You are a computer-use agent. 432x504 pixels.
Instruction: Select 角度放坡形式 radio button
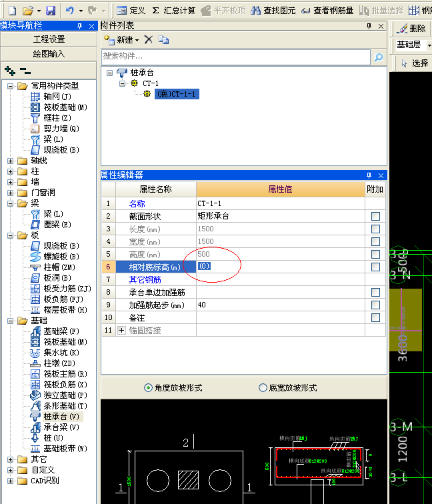tap(148, 388)
